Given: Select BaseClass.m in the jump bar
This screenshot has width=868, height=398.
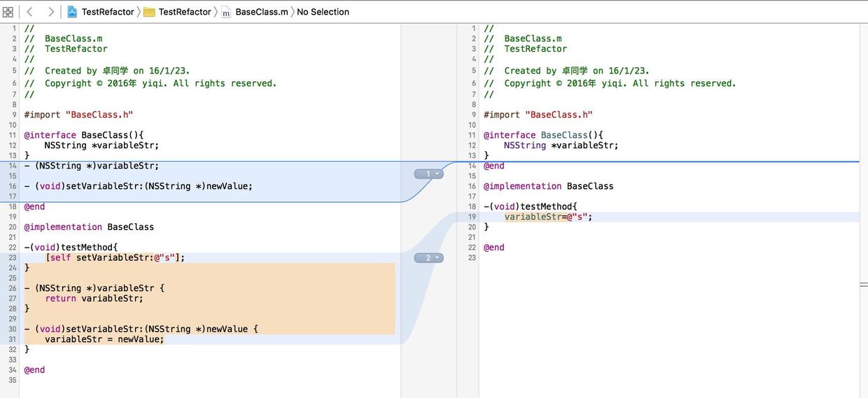Looking at the screenshot, I should coord(261,12).
